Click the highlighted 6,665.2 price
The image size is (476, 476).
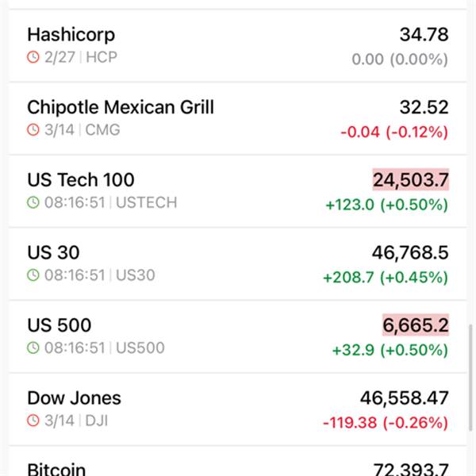pos(415,325)
